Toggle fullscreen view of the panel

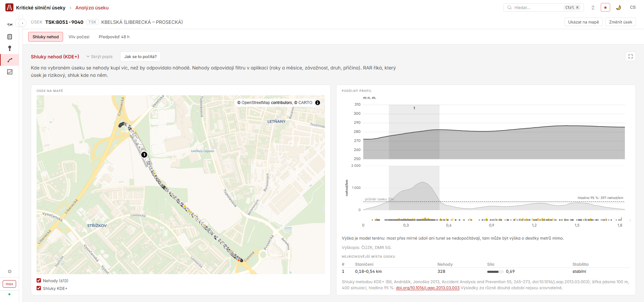(631, 56)
